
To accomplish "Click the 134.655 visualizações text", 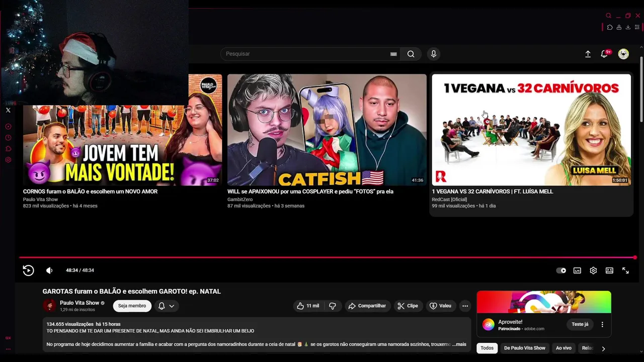I will pos(70,324).
